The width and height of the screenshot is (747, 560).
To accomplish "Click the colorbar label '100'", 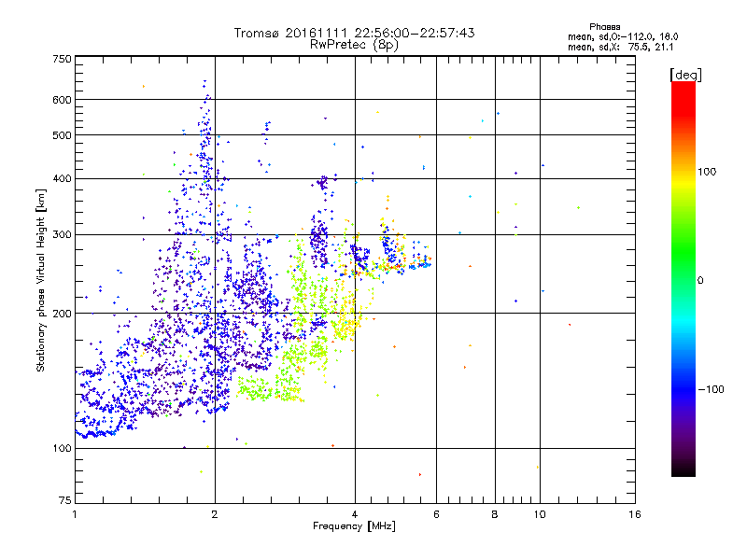I will tap(707, 172).
